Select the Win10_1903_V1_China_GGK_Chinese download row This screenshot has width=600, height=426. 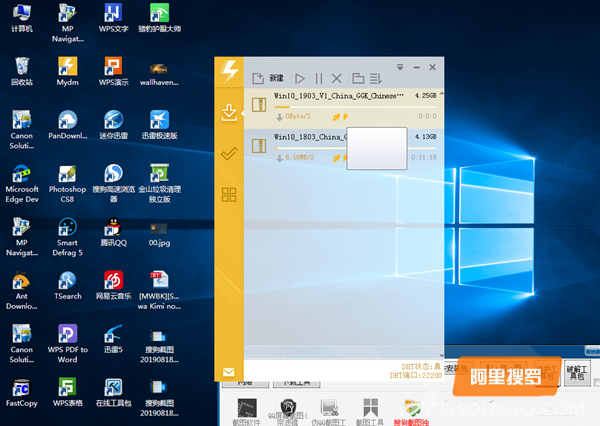pyautogui.click(x=343, y=108)
